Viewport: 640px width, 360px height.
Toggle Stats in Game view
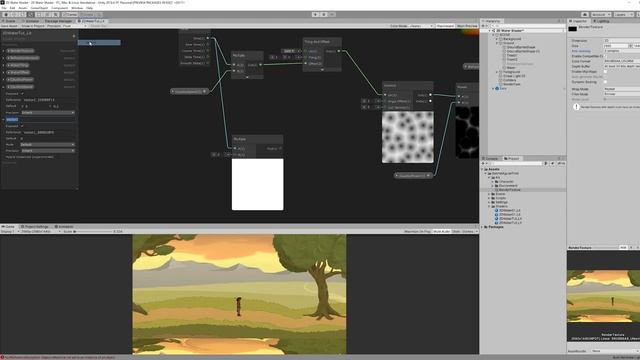coord(456,231)
